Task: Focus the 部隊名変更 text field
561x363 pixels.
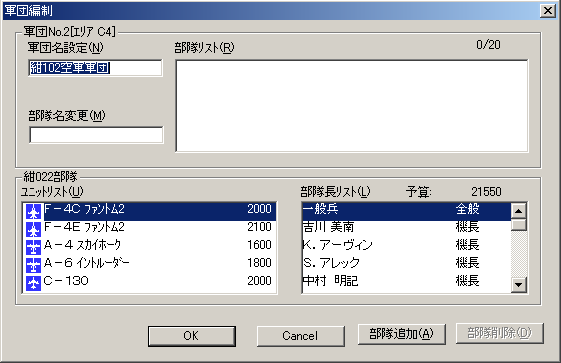Action: 96,135
